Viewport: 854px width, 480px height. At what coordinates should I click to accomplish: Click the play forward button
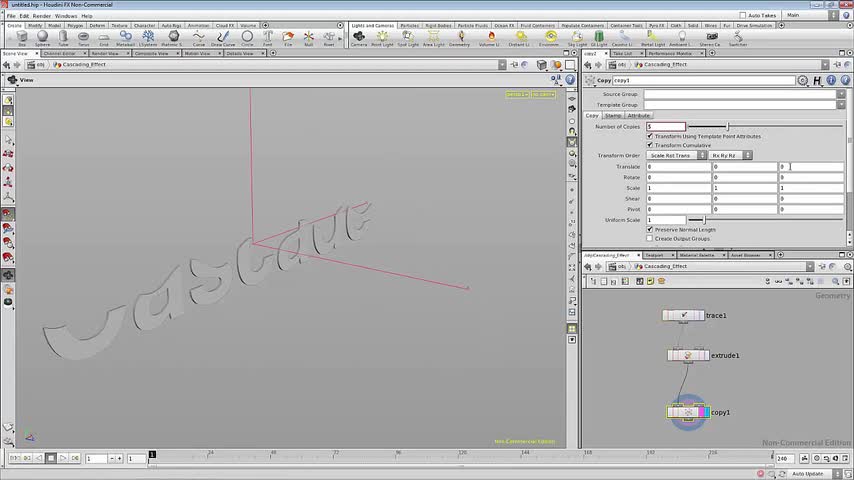pyautogui.click(x=63, y=458)
